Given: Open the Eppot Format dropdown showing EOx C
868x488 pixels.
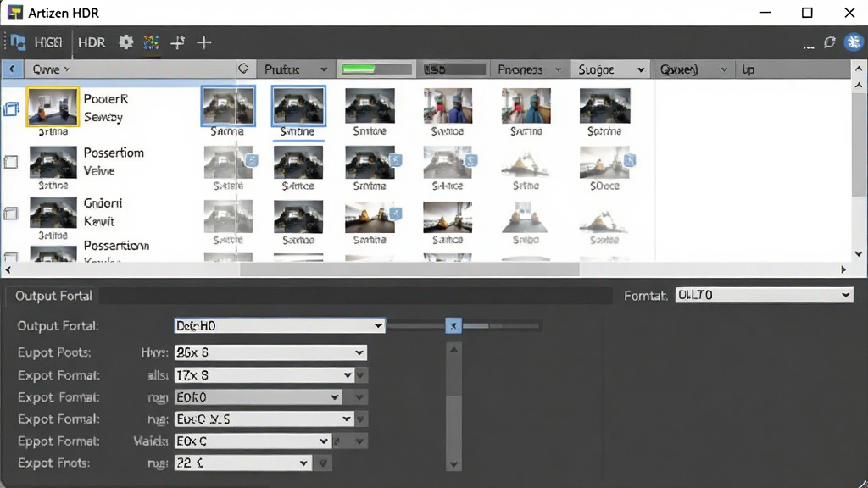Looking at the screenshot, I should pyautogui.click(x=253, y=441).
